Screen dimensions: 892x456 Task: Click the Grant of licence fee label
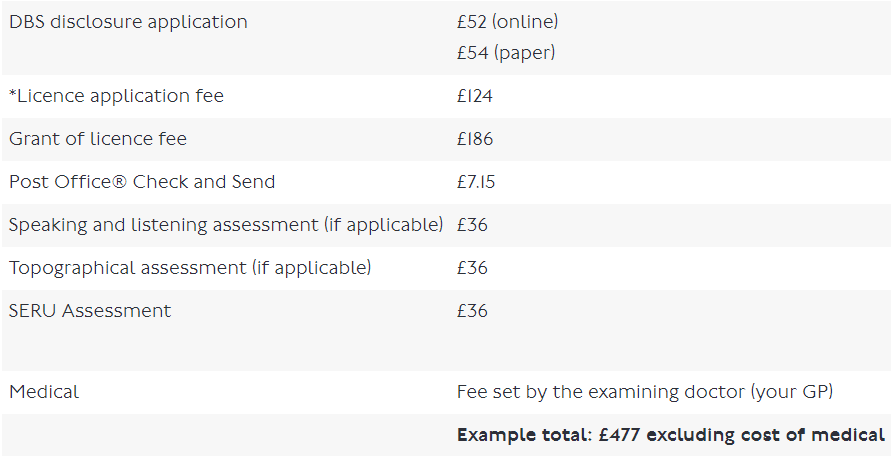98,139
